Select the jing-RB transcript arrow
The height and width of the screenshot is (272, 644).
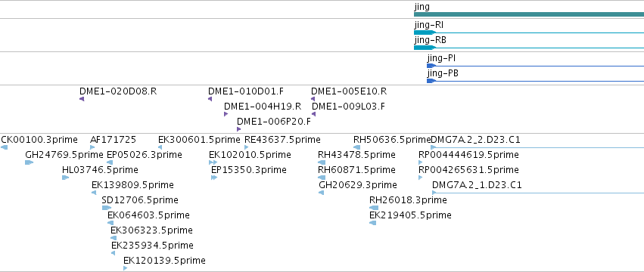pyautogui.click(x=528, y=48)
